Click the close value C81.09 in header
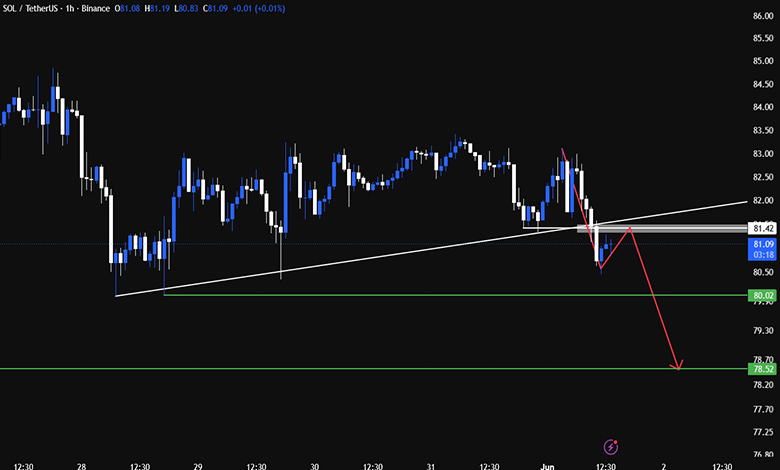780x470 pixels. click(x=215, y=8)
